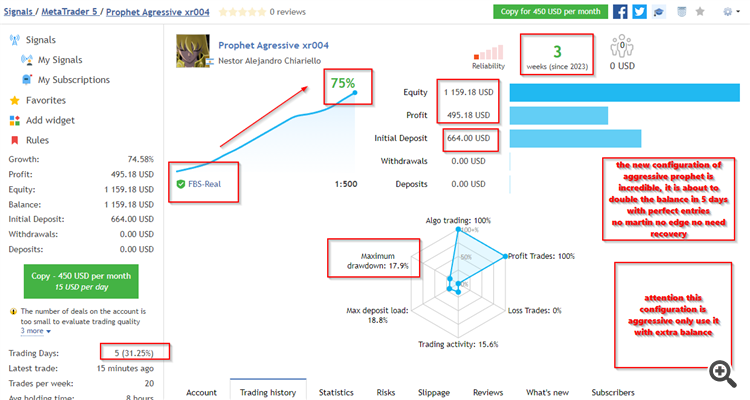Click the 1:500 leverage value
Image resolution: width=750 pixels, height=400 pixels.
coord(346,184)
